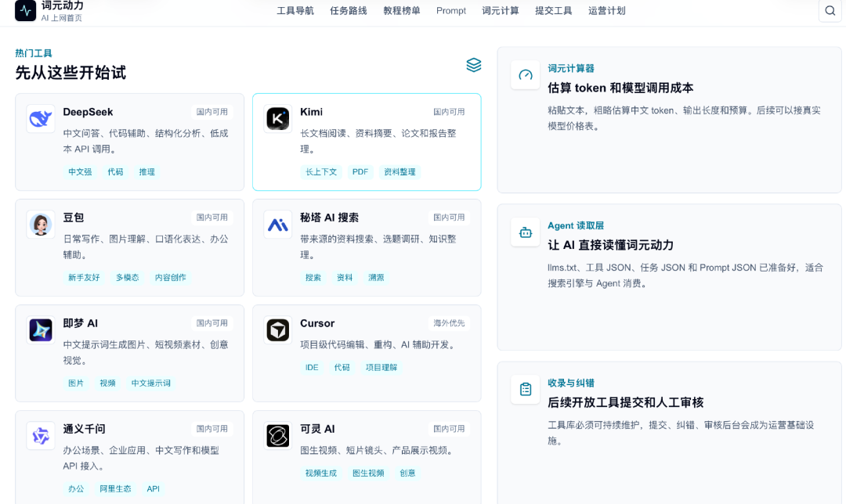Viewport: 846px width, 504px height.
Task: Open 让 AI 直接读懂词元动力 heading
Action: pos(611,245)
